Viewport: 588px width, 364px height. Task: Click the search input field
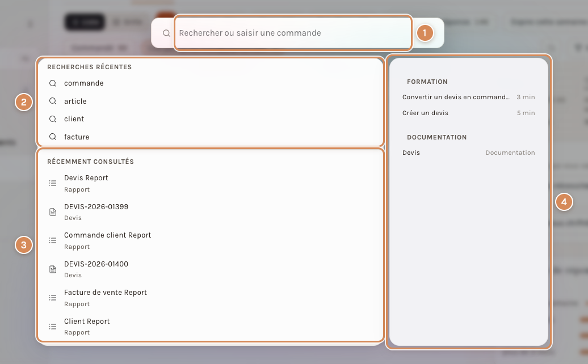[x=293, y=33]
